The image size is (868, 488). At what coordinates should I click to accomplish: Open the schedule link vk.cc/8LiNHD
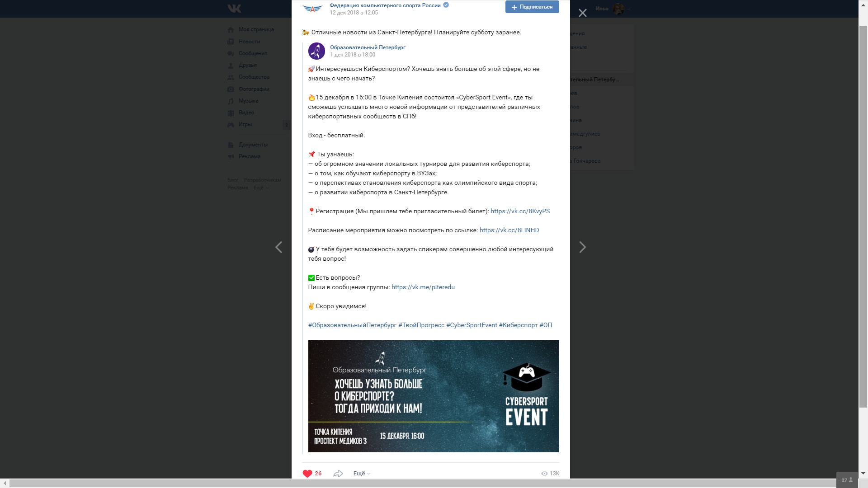(509, 230)
